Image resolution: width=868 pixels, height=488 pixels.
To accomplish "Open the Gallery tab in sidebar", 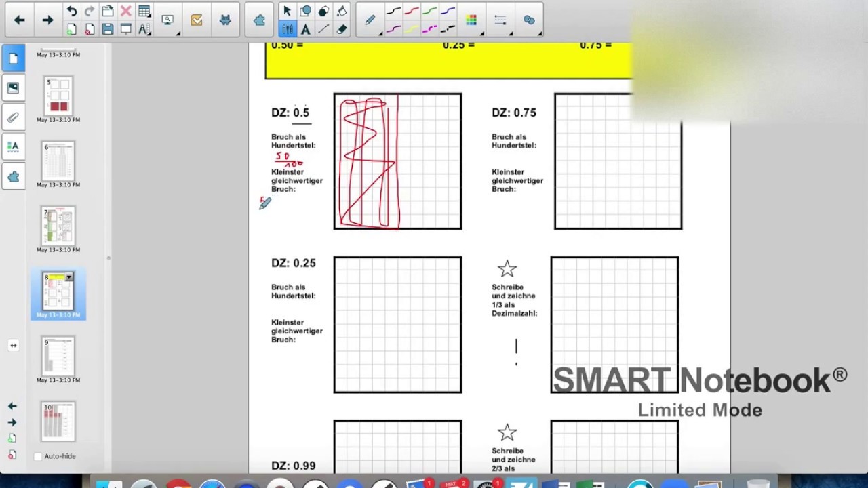I will tap(14, 87).
